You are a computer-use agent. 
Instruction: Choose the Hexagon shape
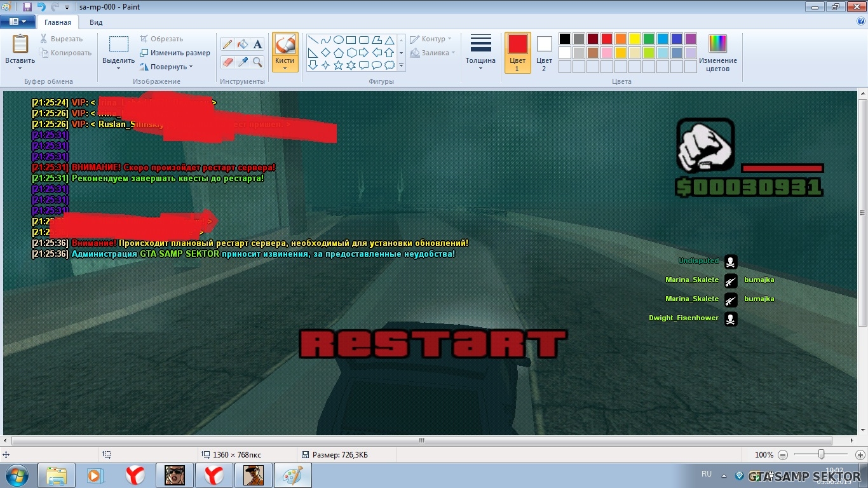click(x=351, y=52)
